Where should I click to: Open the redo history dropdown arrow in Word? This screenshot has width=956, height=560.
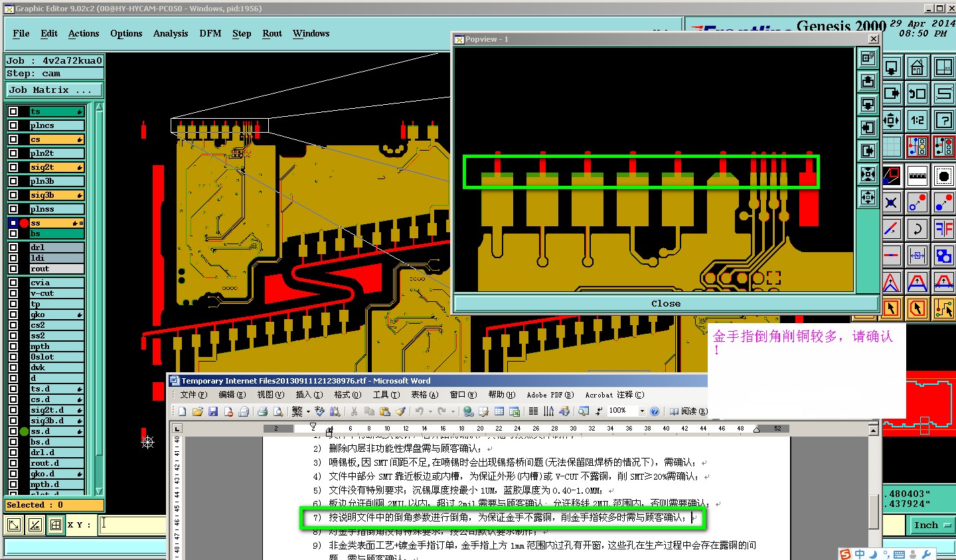(453, 411)
